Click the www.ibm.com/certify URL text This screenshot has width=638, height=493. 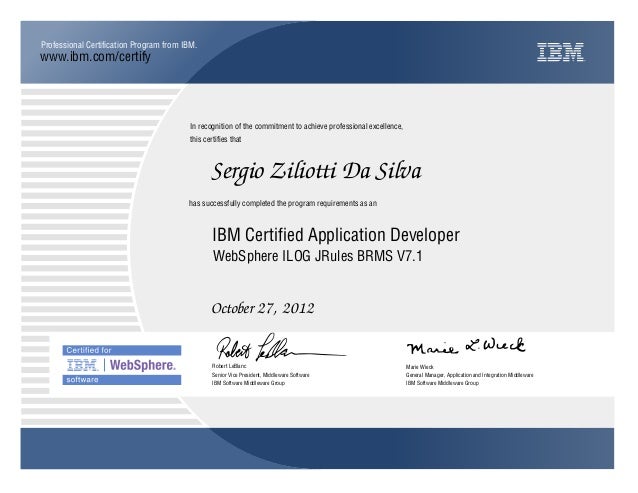click(95, 57)
